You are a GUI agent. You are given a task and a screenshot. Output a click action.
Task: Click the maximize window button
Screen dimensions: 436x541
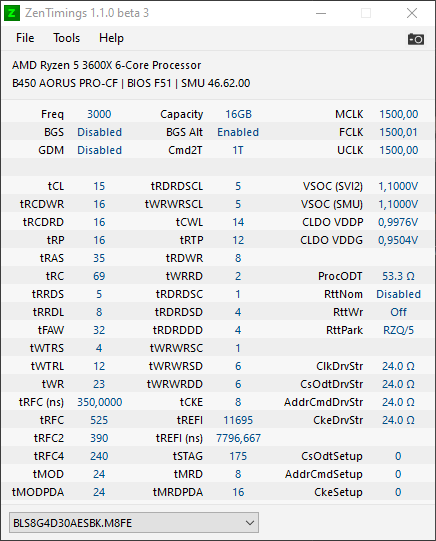coord(366,13)
